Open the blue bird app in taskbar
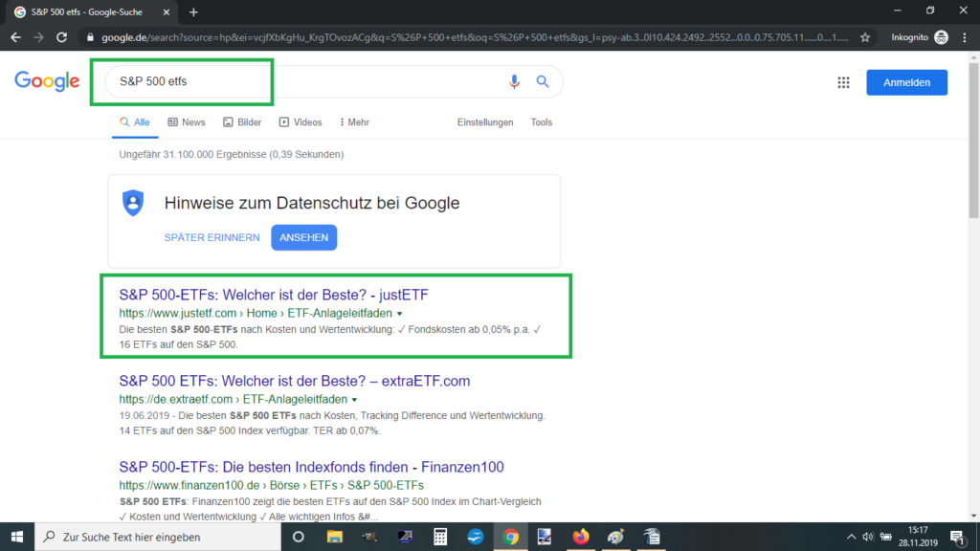Image resolution: width=980 pixels, height=551 pixels. coord(475,537)
